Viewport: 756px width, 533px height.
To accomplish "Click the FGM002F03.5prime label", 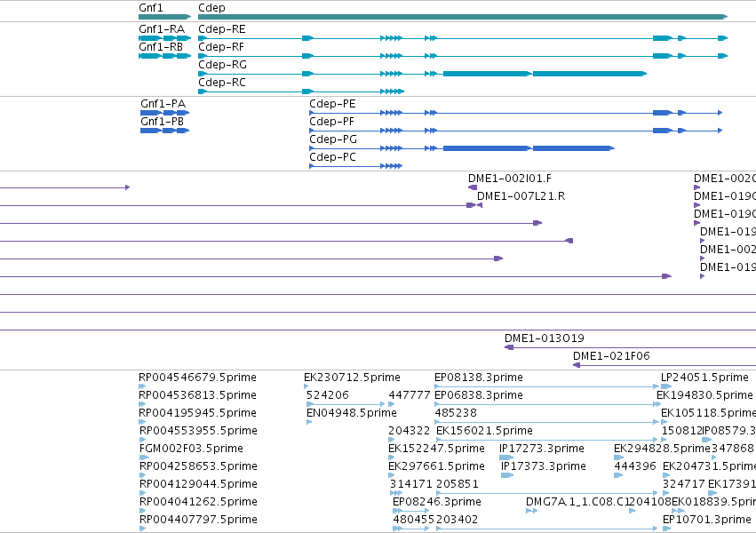I will tap(191, 449).
